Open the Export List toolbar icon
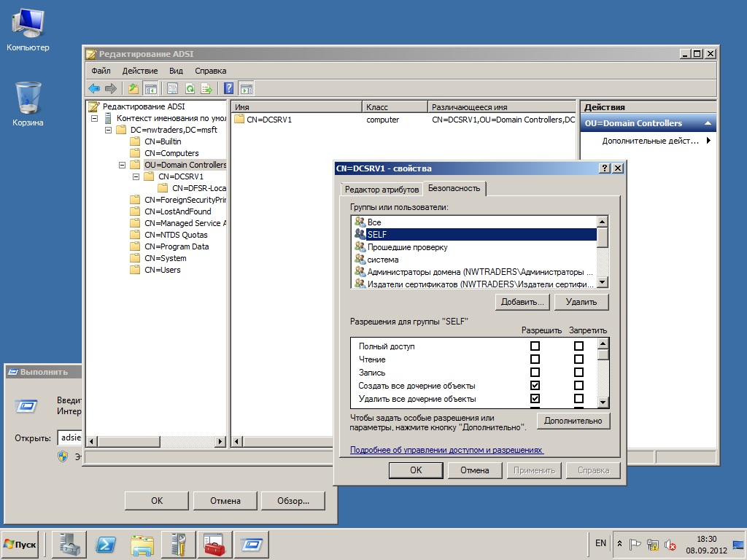This screenshot has width=747, height=560. pos(207,88)
